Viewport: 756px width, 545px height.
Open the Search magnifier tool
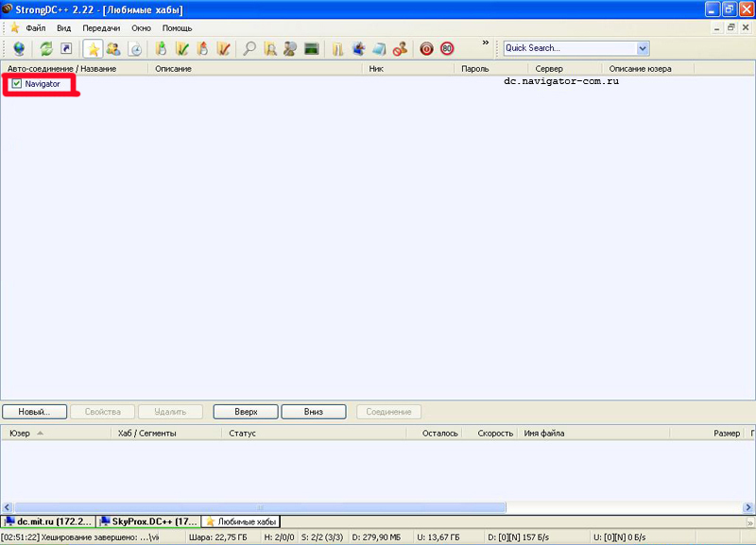tap(249, 48)
